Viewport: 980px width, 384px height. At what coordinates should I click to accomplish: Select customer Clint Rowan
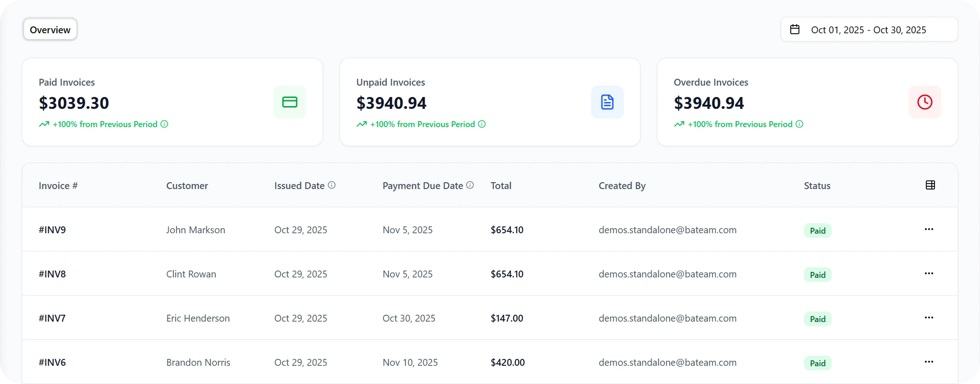click(191, 274)
